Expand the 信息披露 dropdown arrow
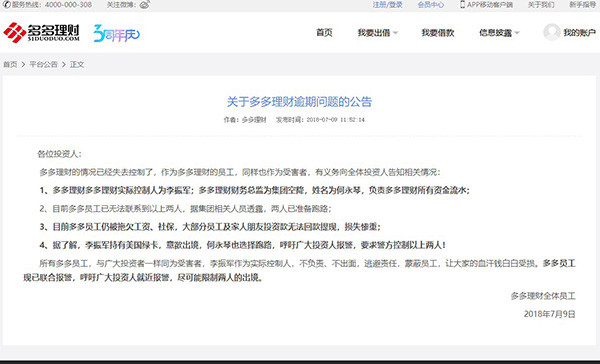The image size is (600, 364). click(x=517, y=33)
